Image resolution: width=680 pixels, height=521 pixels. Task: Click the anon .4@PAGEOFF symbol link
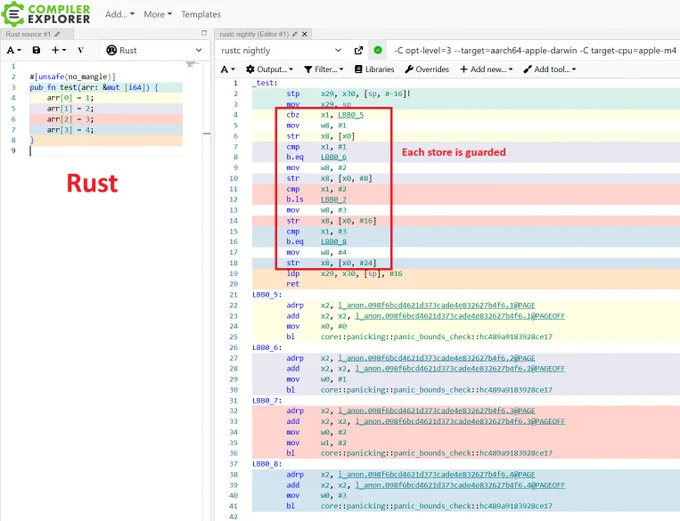click(460, 485)
